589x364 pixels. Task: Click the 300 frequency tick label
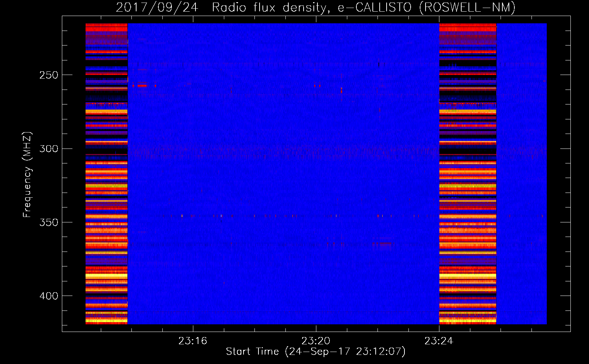pyautogui.click(x=49, y=149)
